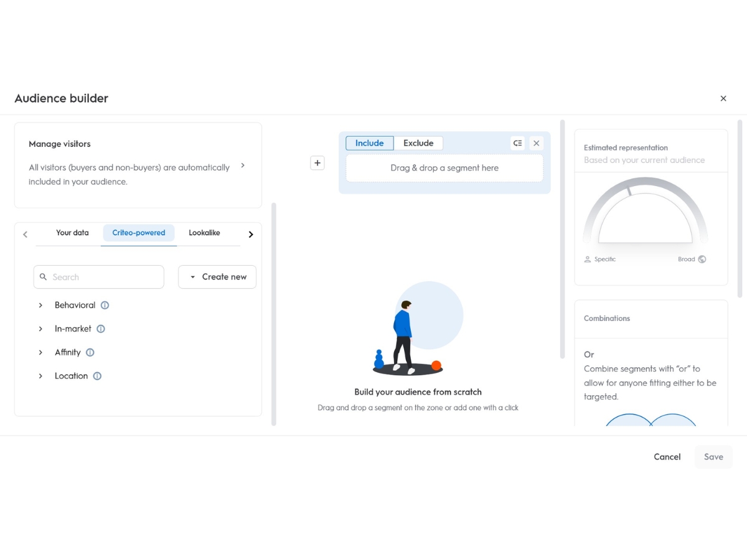The width and height of the screenshot is (747, 560).
Task: Click the search magnifier icon
Action: 44,277
